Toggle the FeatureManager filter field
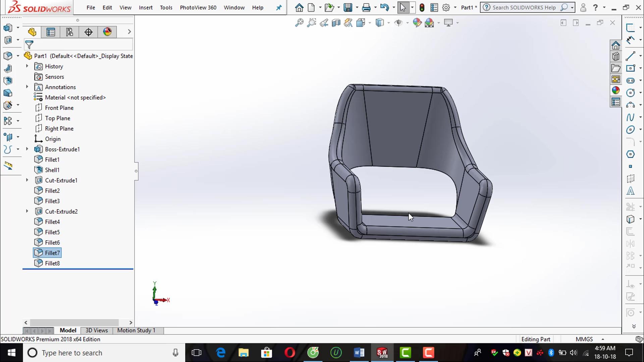 [30, 44]
